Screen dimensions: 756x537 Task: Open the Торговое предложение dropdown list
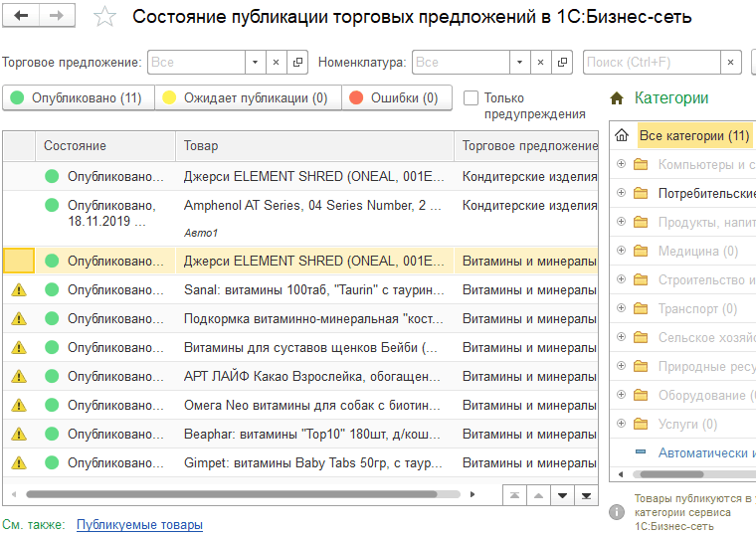click(x=256, y=63)
